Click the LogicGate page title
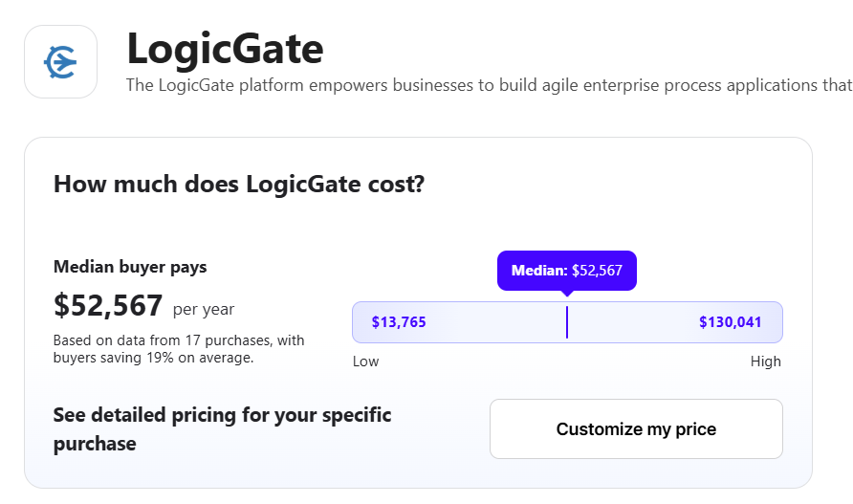The image size is (853, 504). coord(225,47)
